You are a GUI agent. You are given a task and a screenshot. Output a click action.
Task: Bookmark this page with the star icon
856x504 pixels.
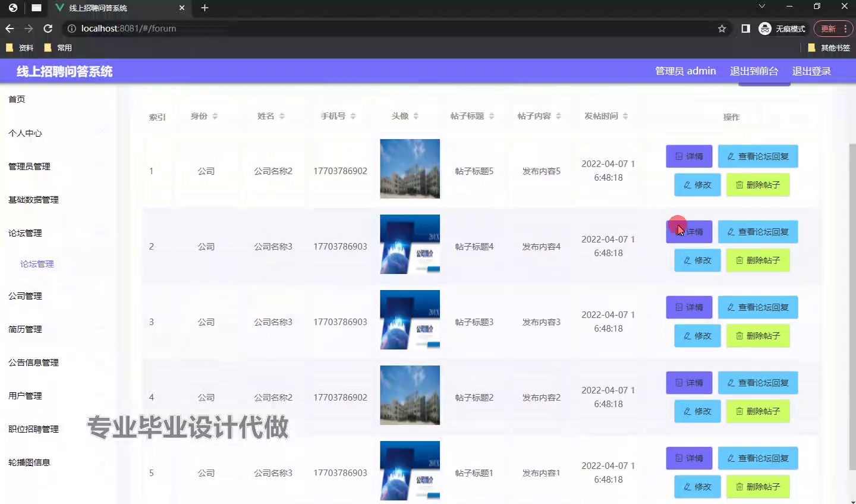(722, 29)
